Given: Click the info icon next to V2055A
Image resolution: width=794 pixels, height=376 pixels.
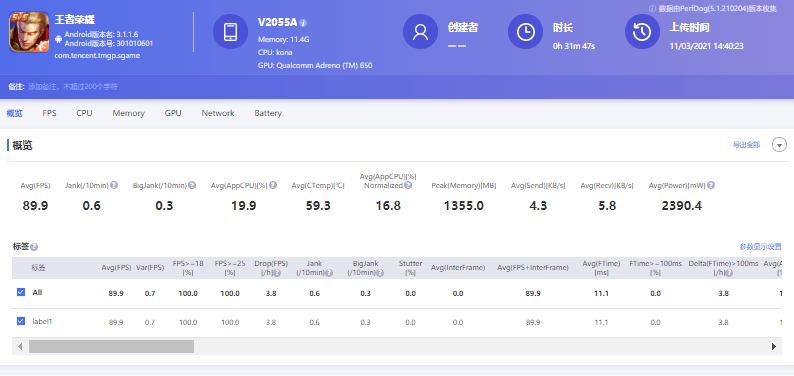Looking at the screenshot, I should click(303, 23).
